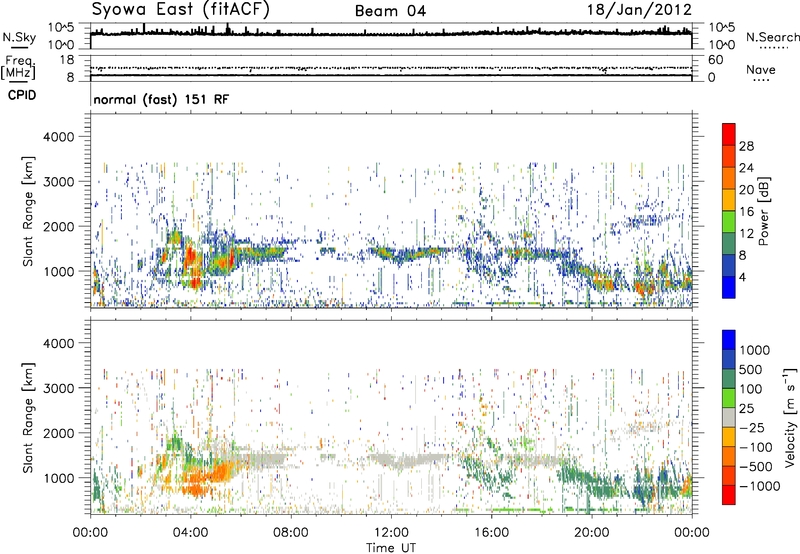This screenshot has width=800, height=554.
Task: Click the "16:00" time axis label
Action: 491,533
